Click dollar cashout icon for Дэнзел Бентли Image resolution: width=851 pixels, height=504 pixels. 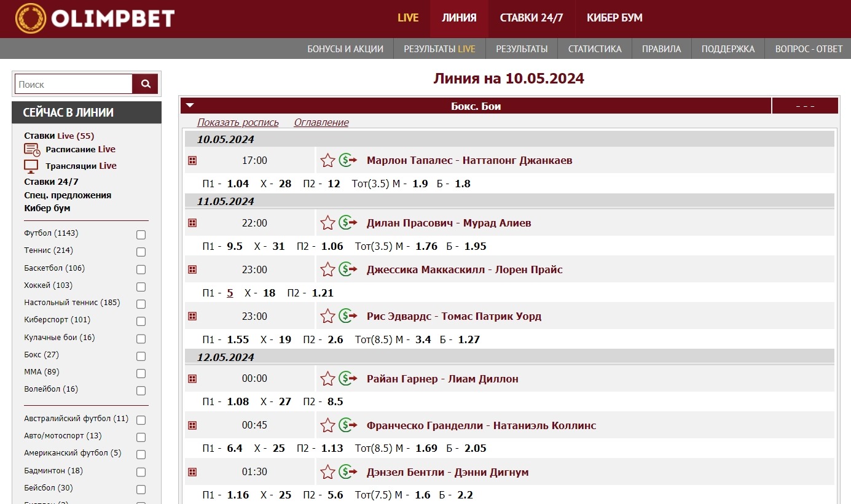(348, 472)
